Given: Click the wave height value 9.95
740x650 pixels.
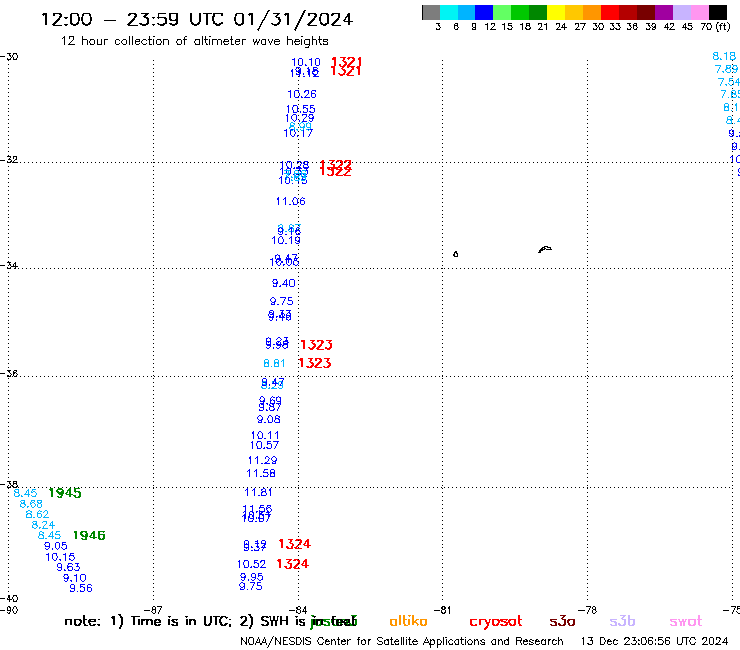Looking at the screenshot, I should coord(252,577).
